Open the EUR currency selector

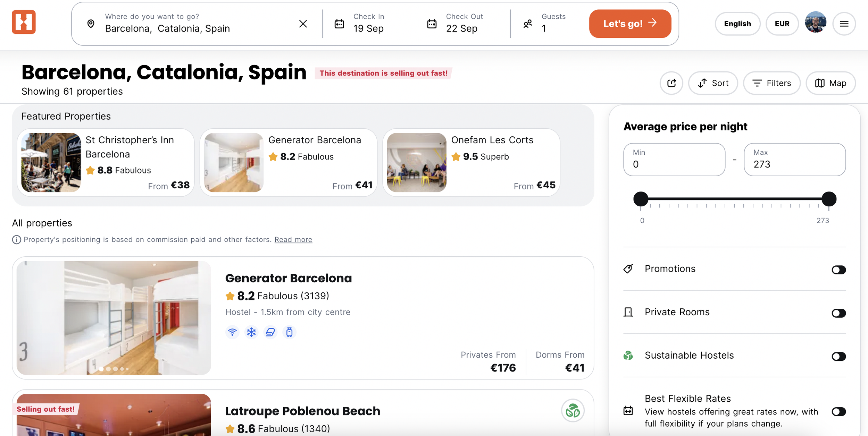tap(782, 24)
